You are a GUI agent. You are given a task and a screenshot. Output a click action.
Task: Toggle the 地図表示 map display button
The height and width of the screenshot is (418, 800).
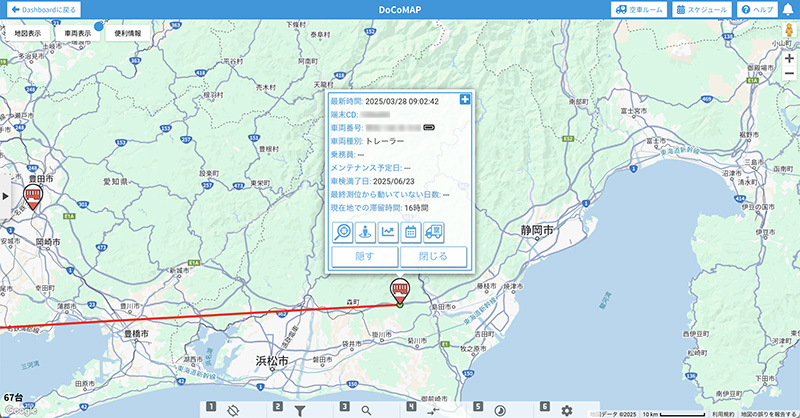click(29, 33)
